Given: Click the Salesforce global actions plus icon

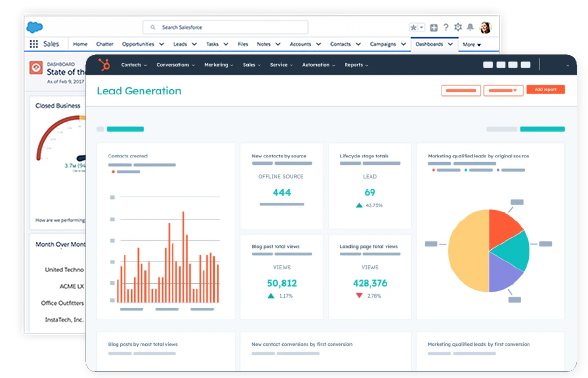Looking at the screenshot, I should [x=434, y=27].
